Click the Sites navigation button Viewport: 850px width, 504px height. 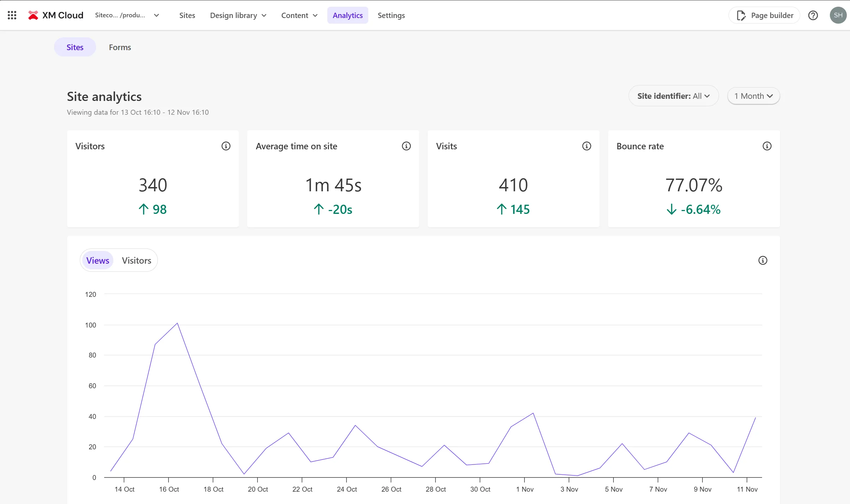pyautogui.click(x=187, y=15)
